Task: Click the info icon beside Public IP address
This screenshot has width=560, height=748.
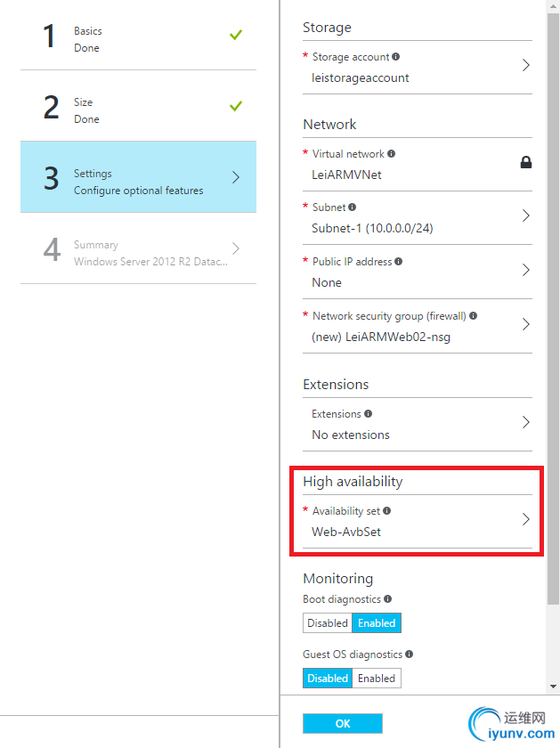Action: click(x=398, y=262)
